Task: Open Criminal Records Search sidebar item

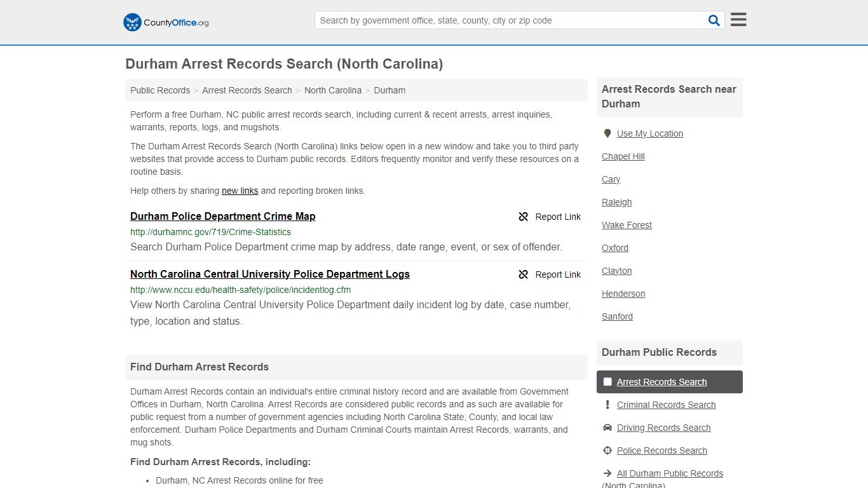Action: tap(667, 405)
